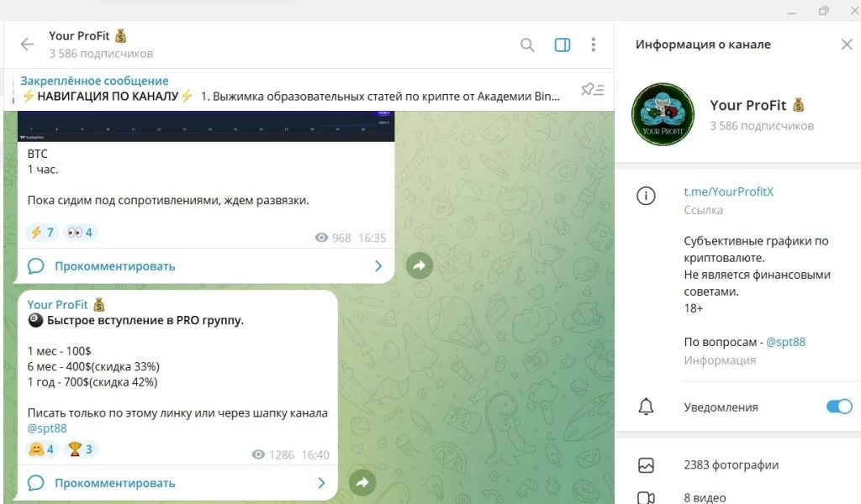
Task: Forward the PRO group post
Action: [362, 483]
